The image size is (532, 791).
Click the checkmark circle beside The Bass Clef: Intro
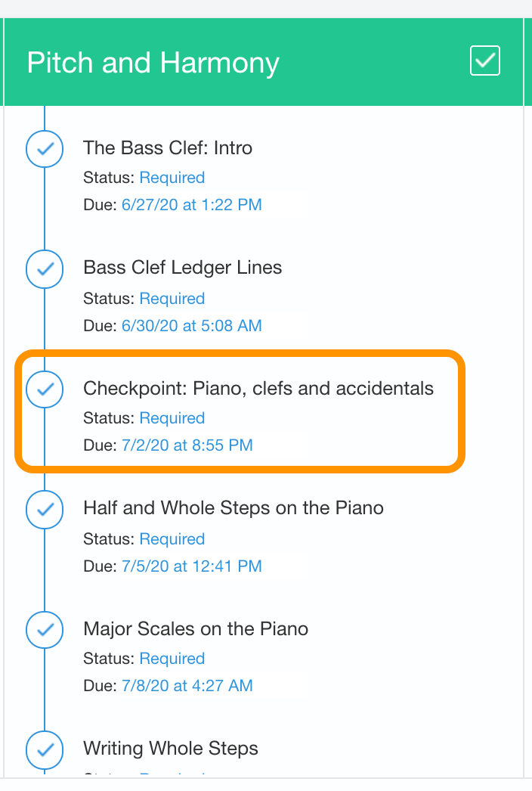(45, 149)
